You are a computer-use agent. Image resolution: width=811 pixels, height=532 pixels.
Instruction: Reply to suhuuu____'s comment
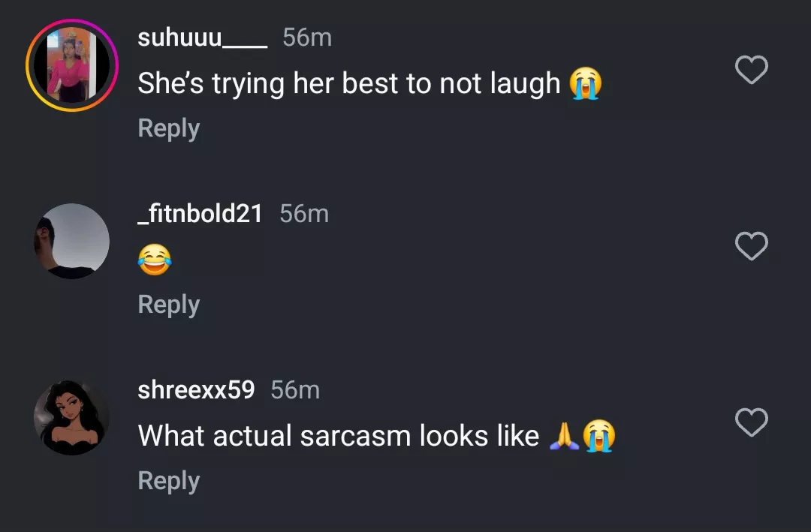[x=168, y=128]
